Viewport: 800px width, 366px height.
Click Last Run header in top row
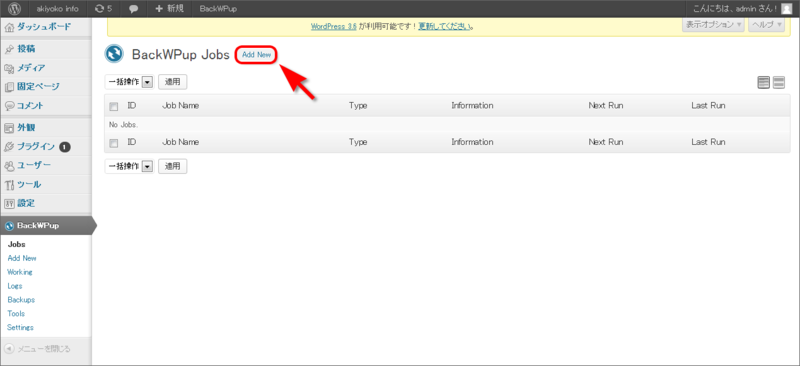[x=708, y=106]
